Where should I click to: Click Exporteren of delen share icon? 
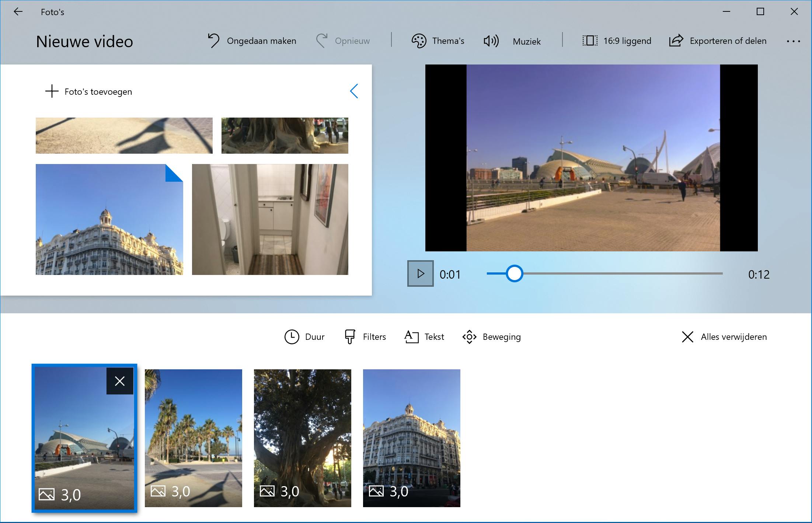click(x=676, y=41)
